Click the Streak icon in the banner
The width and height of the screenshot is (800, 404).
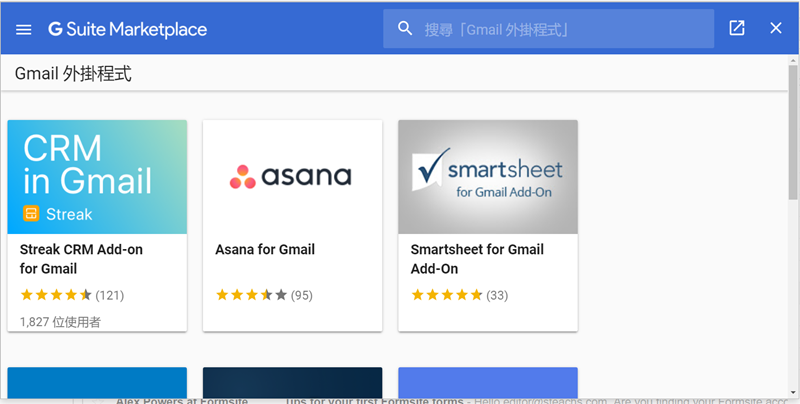31,214
